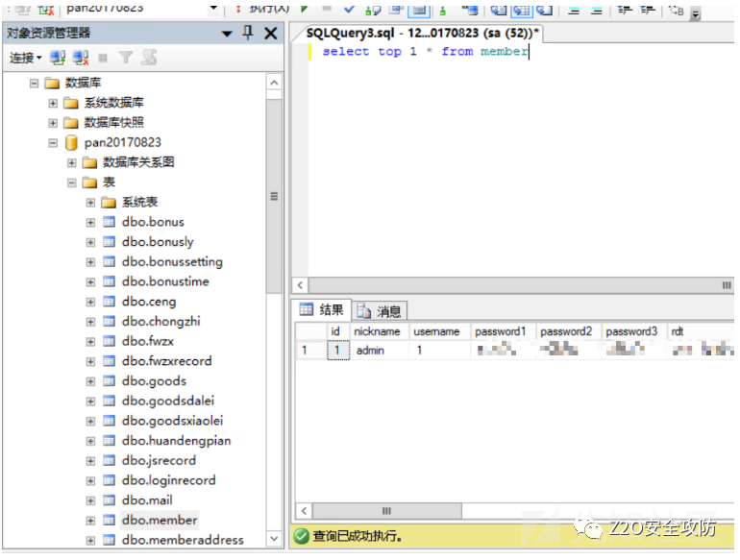Open the Object Explorer window position dropdown arrow
The height and width of the screenshot is (560, 740).
[x=227, y=34]
